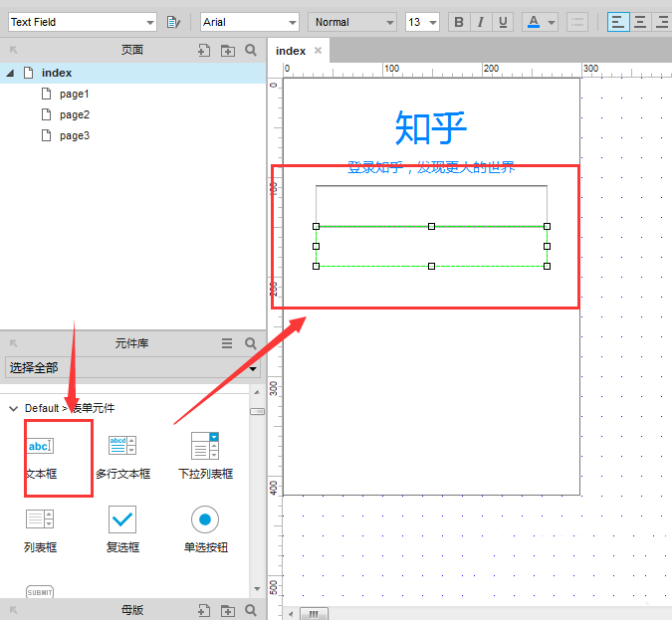
Task: Click pop-out arrow of the 母版 panel
Action: coord(14,610)
